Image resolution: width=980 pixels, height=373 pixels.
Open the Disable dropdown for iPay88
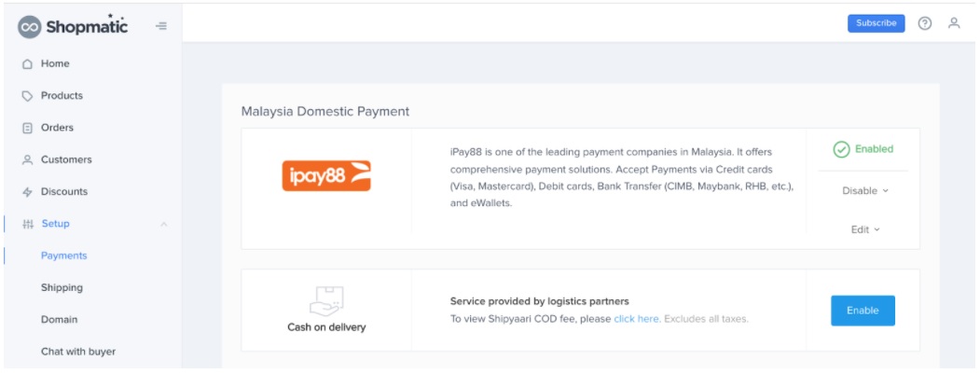(865, 191)
